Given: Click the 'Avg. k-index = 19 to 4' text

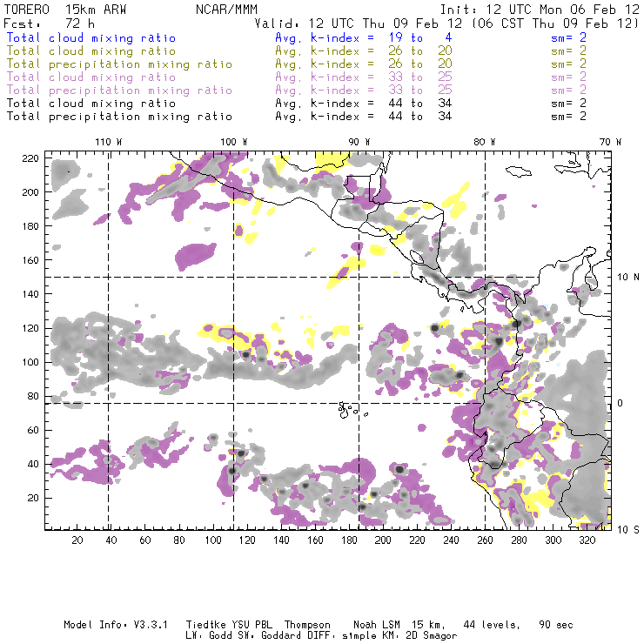Looking at the screenshot, I should (x=350, y=38).
